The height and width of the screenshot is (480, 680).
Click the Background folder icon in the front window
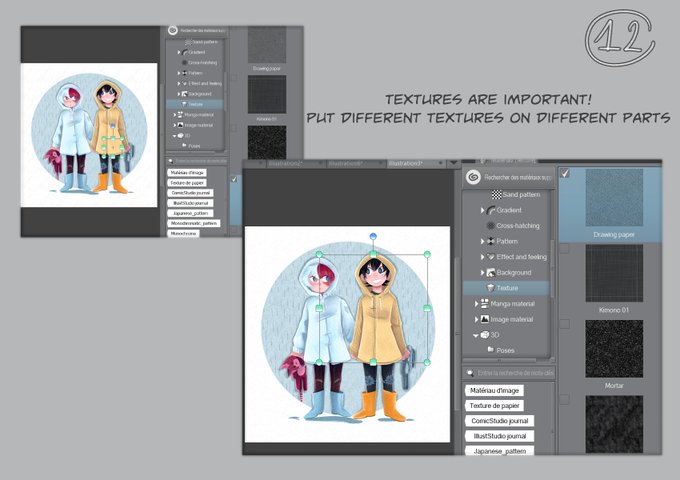(x=490, y=272)
